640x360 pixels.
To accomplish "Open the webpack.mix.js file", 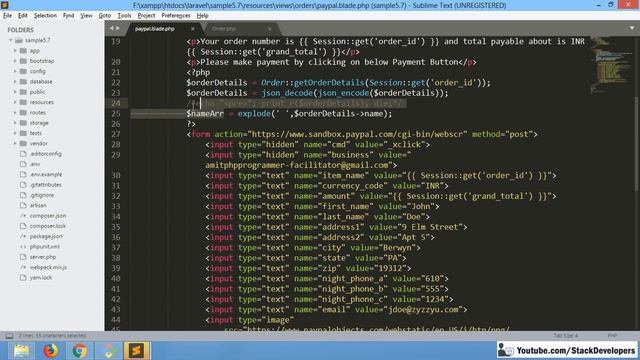I will (x=48, y=267).
